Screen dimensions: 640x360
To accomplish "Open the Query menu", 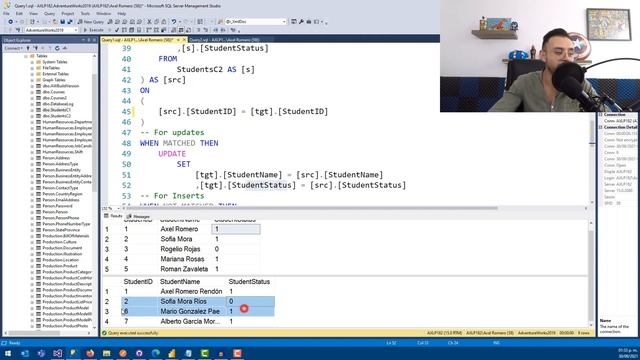I will pyautogui.click(x=49, y=13).
